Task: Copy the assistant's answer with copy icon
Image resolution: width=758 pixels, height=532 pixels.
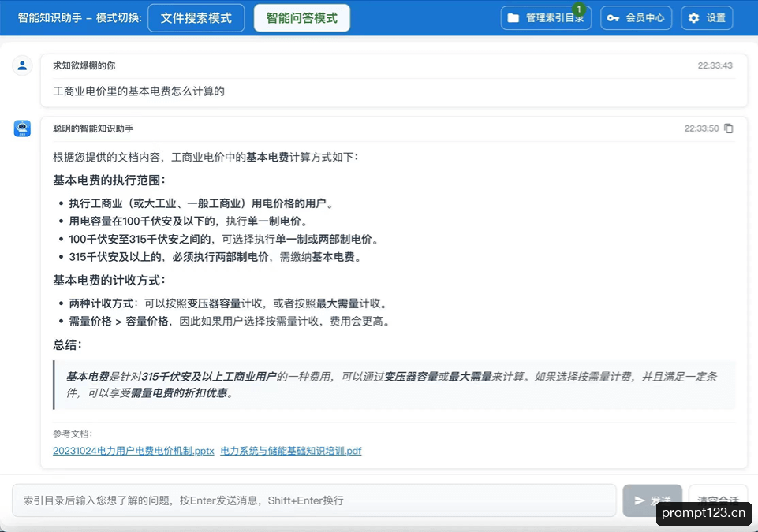Action: (x=729, y=128)
